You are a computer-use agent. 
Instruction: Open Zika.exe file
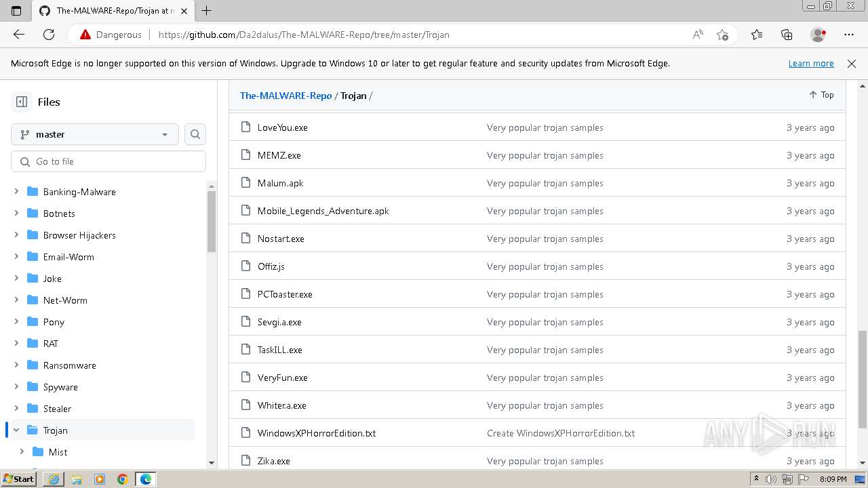[x=273, y=461]
